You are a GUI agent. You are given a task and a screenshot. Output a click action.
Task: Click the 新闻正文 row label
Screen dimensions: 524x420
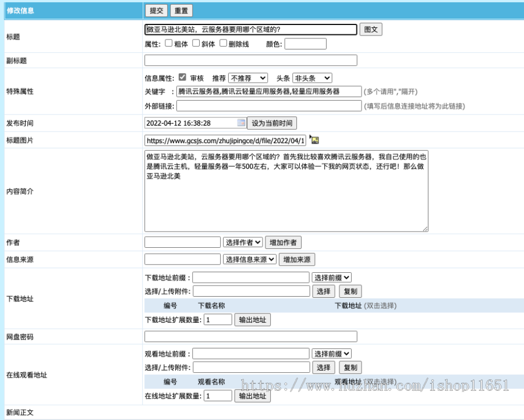(x=20, y=412)
